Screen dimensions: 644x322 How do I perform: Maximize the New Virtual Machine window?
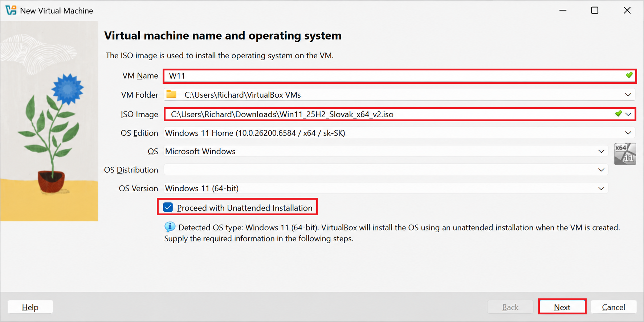click(595, 10)
